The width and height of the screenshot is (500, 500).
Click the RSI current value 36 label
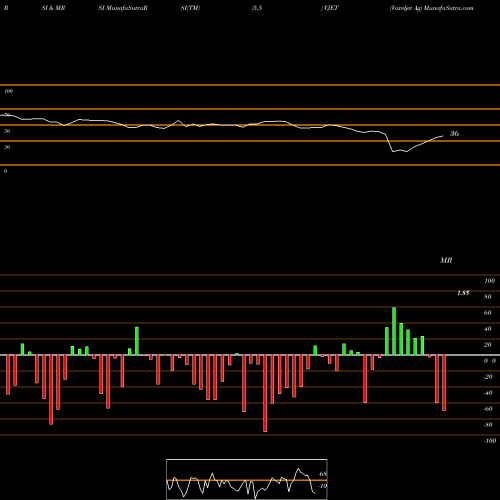pyautogui.click(x=454, y=133)
